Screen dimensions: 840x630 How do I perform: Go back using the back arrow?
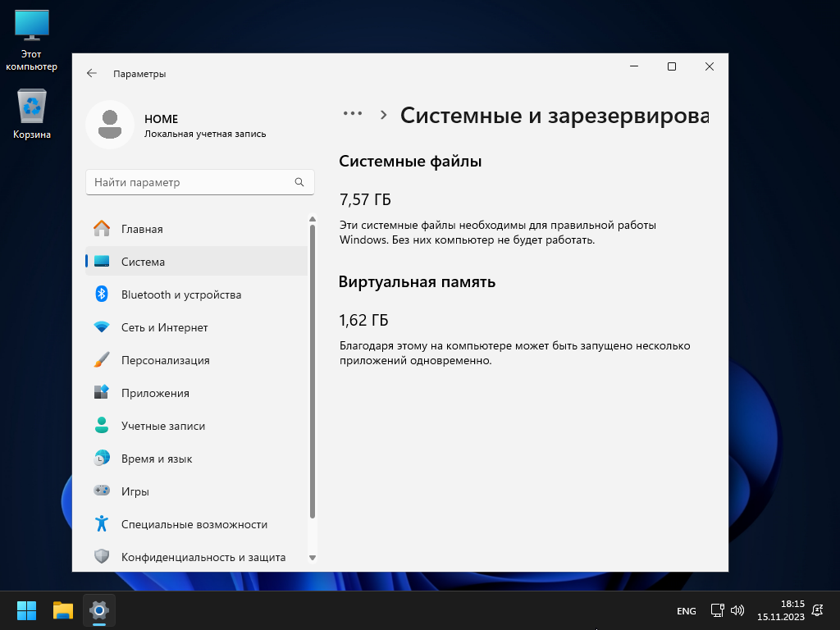click(92, 74)
